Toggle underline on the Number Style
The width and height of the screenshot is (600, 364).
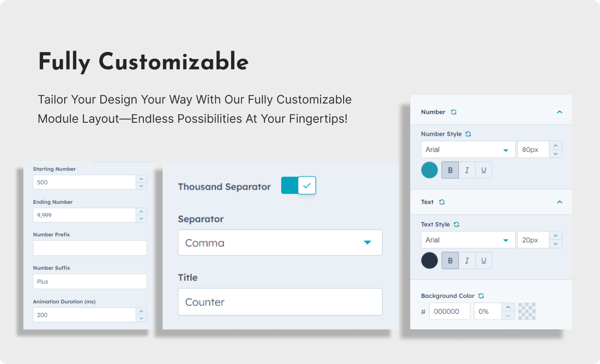pos(484,170)
